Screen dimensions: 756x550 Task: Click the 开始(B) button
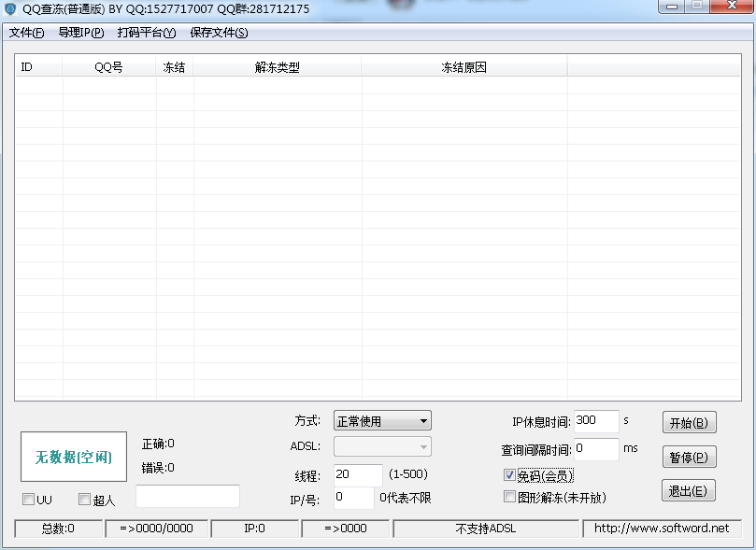pyautogui.click(x=689, y=422)
